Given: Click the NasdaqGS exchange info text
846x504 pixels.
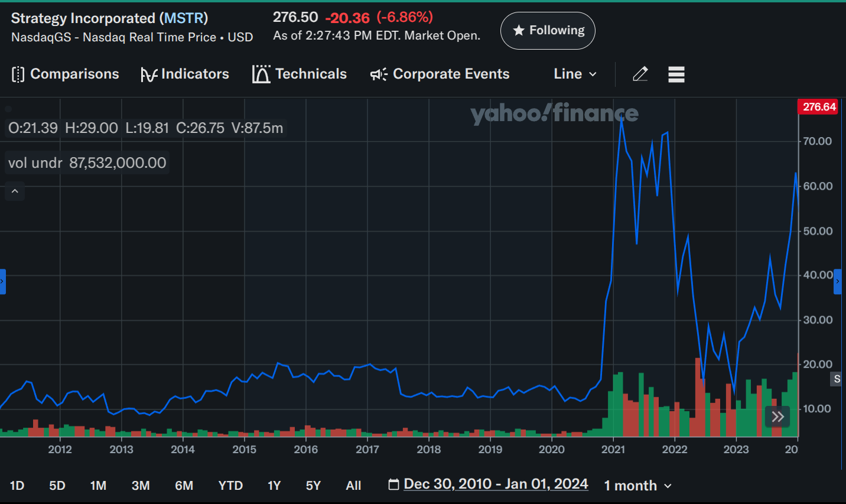Looking at the screenshot, I should click(132, 37).
